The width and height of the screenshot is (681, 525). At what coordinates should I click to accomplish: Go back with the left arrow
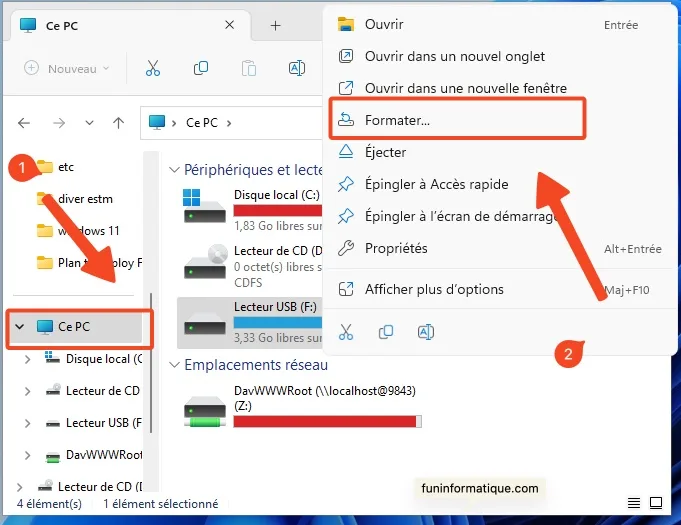pyautogui.click(x=24, y=123)
